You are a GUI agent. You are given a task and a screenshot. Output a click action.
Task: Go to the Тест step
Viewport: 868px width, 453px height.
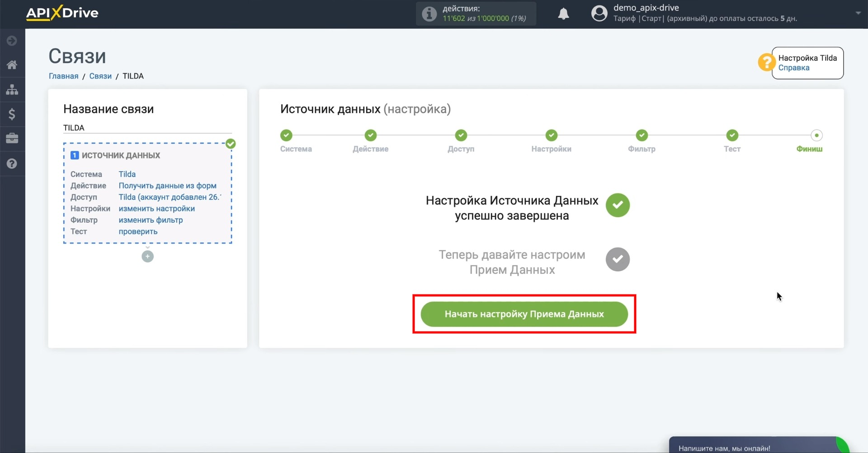(732, 135)
